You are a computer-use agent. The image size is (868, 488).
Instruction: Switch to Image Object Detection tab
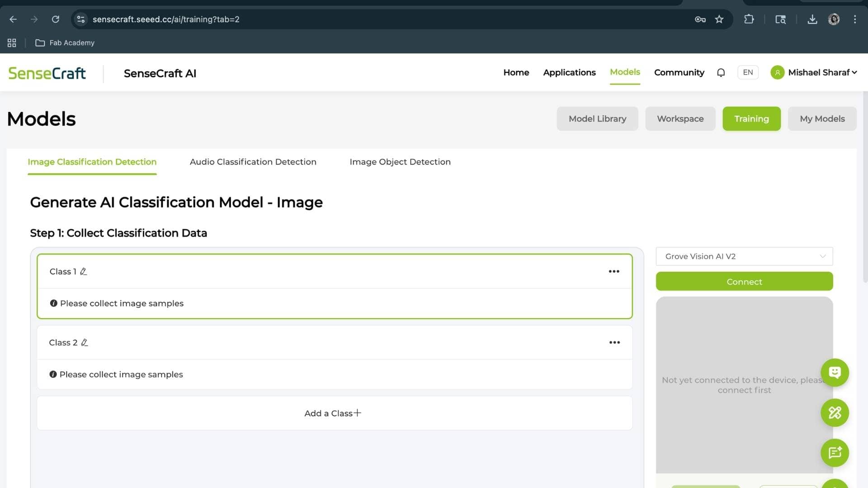(400, 162)
